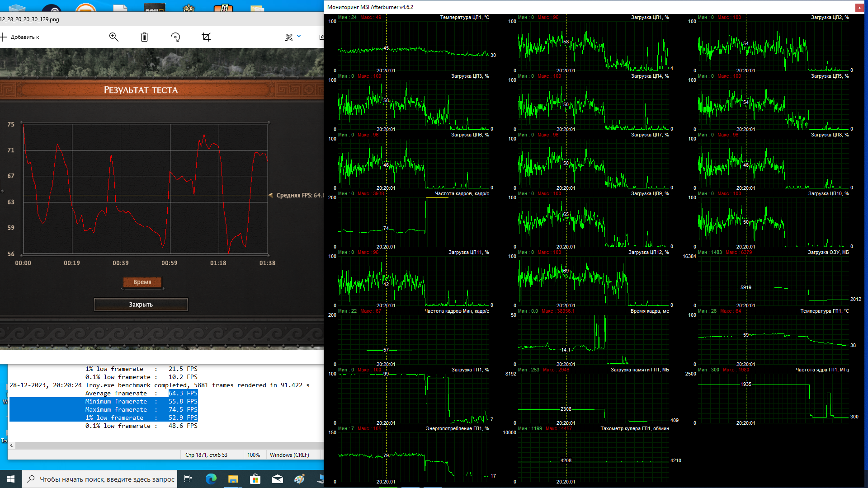868x488 pixels.
Task: Click the 'Загрузка ГП1' GPU load graph
Action: 413,398
